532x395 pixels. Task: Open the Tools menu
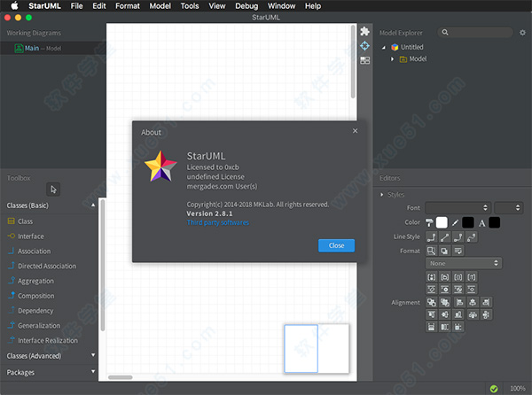click(190, 6)
